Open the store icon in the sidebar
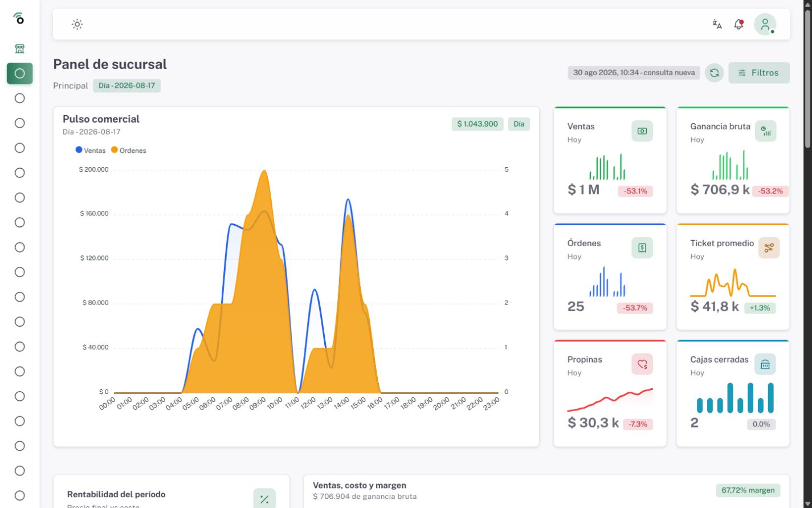Viewport: 812px width, 508px height. (19, 48)
